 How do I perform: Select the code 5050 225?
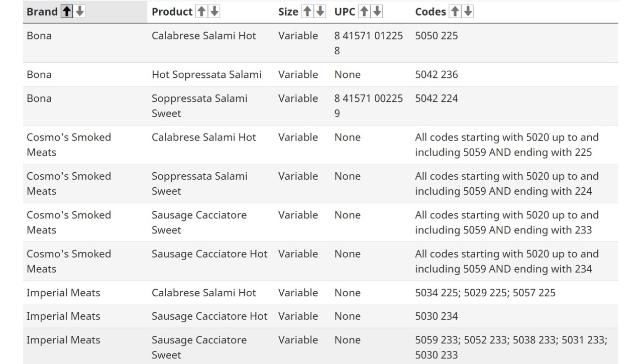click(437, 36)
